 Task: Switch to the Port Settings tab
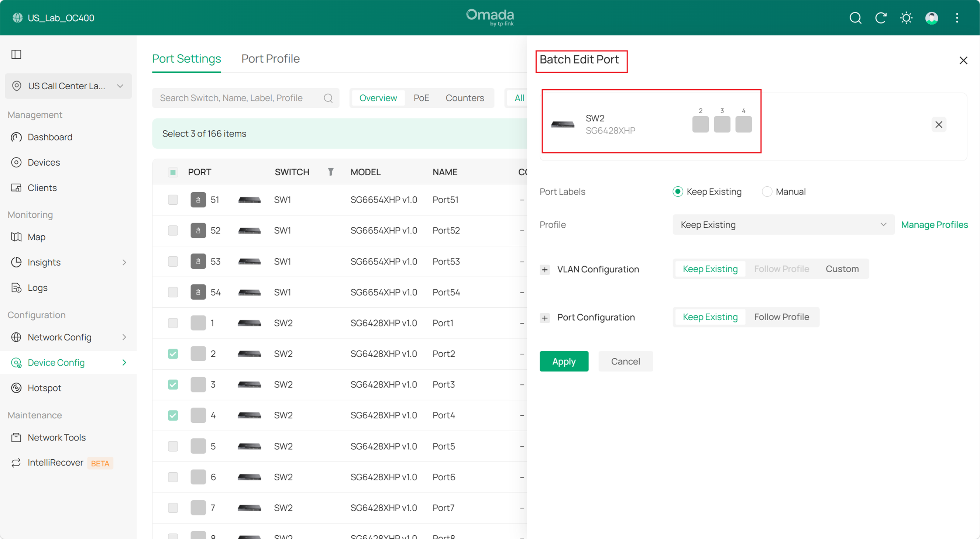pos(186,59)
